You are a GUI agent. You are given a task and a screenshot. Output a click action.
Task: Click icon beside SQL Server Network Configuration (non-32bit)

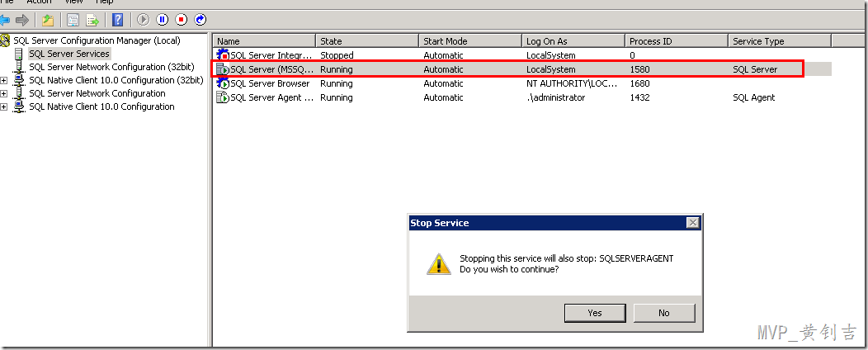pos(19,93)
